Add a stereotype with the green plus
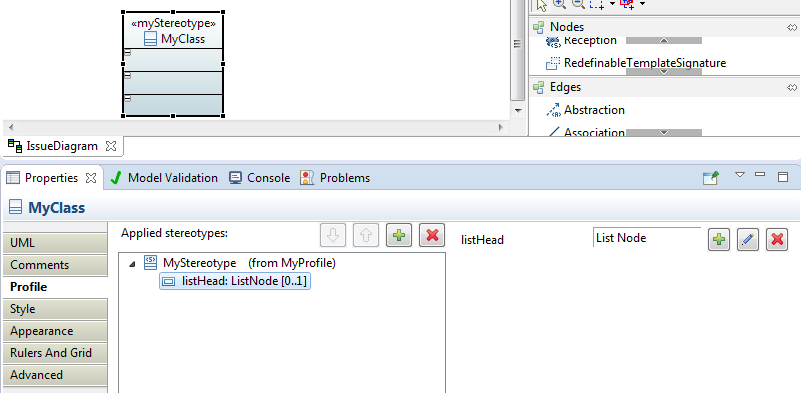 tap(399, 235)
